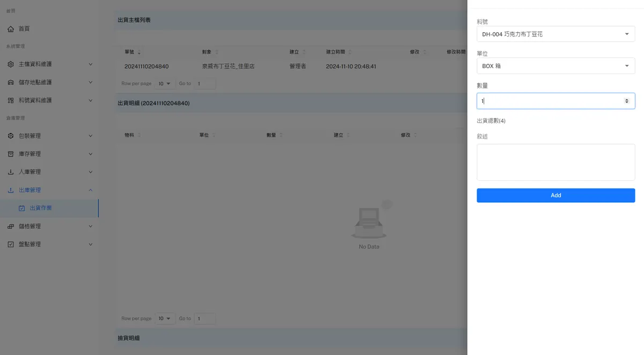Click the home icon in sidebar
644x355 pixels.
[x=11, y=28]
